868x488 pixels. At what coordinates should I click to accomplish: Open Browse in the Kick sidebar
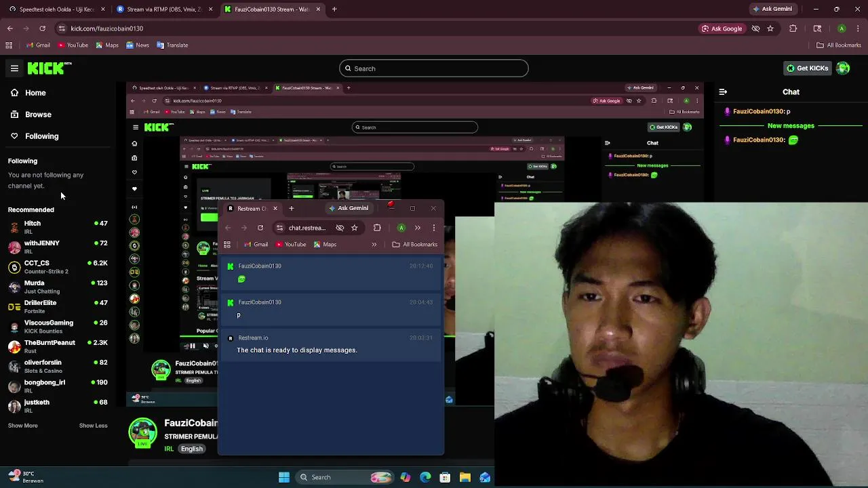click(x=31, y=115)
